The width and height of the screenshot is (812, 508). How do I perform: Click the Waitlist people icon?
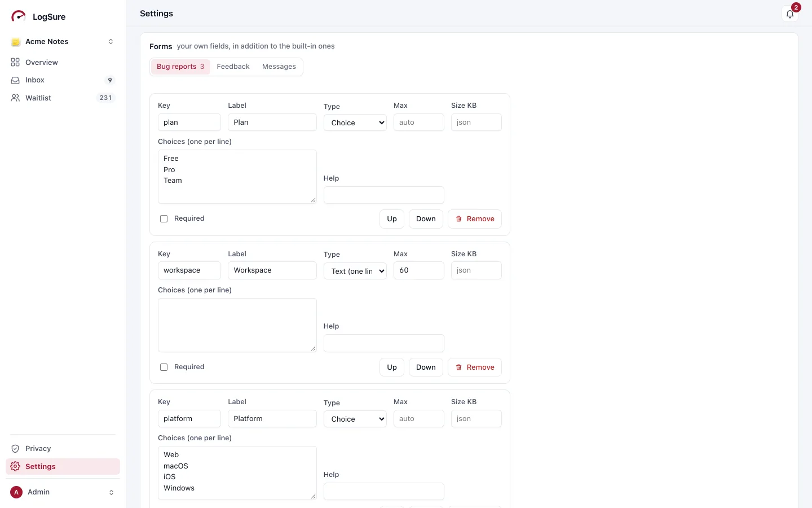point(15,98)
